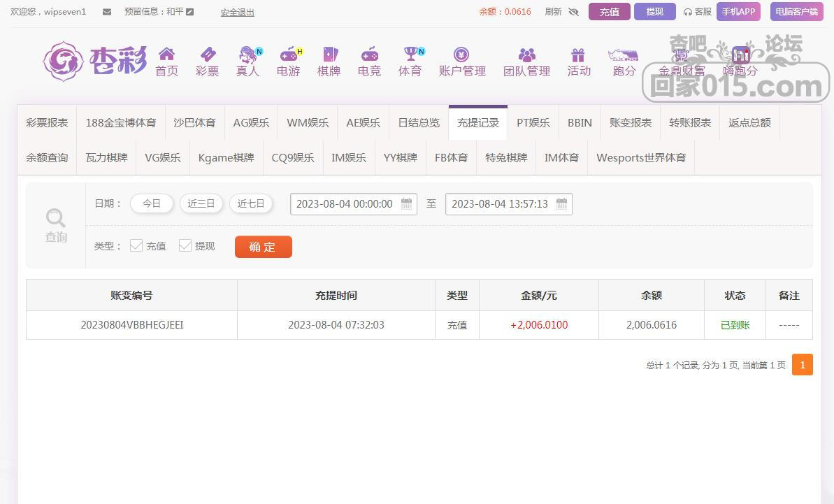This screenshot has width=834, height=504.
Task: Click the 2023-08-04 07:32:03 time cell
Action: 336,325
